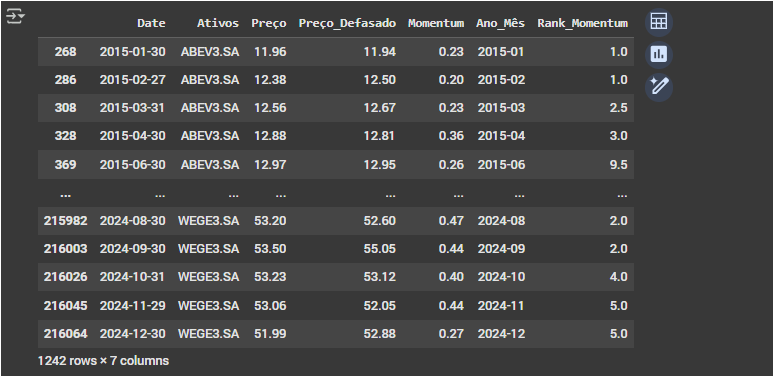This screenshot has height=377, width=774.
Task: Click row index 286
Action: (65, 80)
